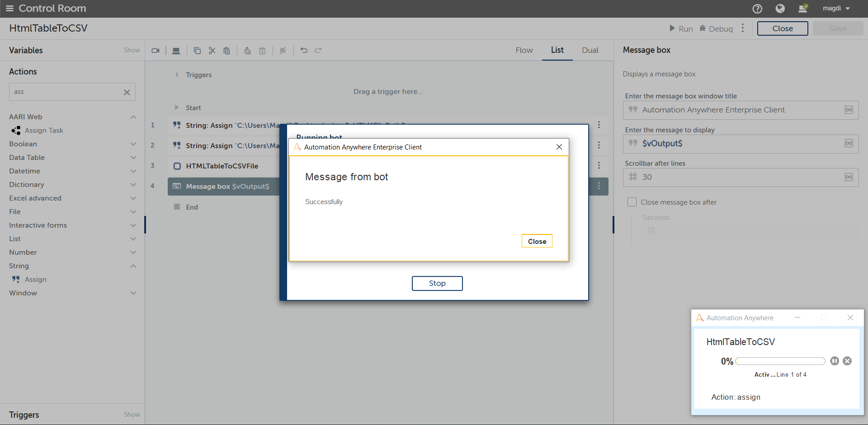The height and width of the screenshot is (425, 868).
Task: Expand the Excel advanced category
Action: click(x=133, y=198)
